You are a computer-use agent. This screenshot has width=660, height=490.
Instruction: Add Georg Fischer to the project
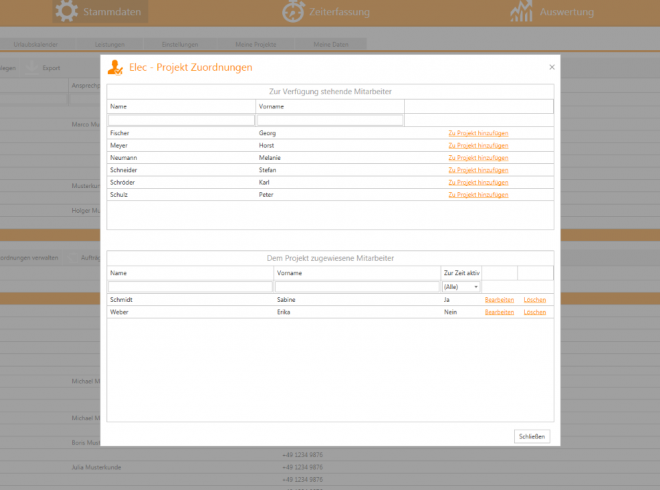pyautogui.click(x=478, y=133)
